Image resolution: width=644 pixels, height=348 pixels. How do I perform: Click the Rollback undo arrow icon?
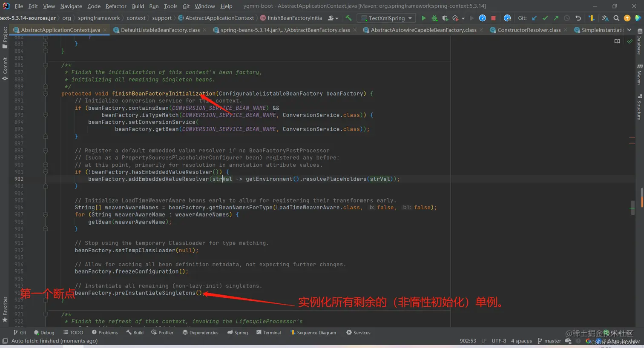pos(578,18)
